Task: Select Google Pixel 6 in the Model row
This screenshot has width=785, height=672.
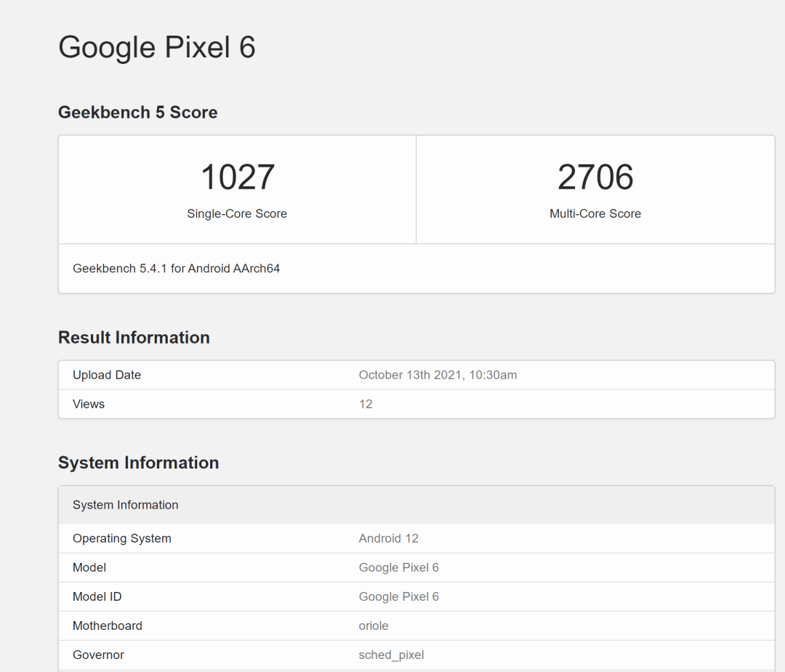Action: pos(398,567)
